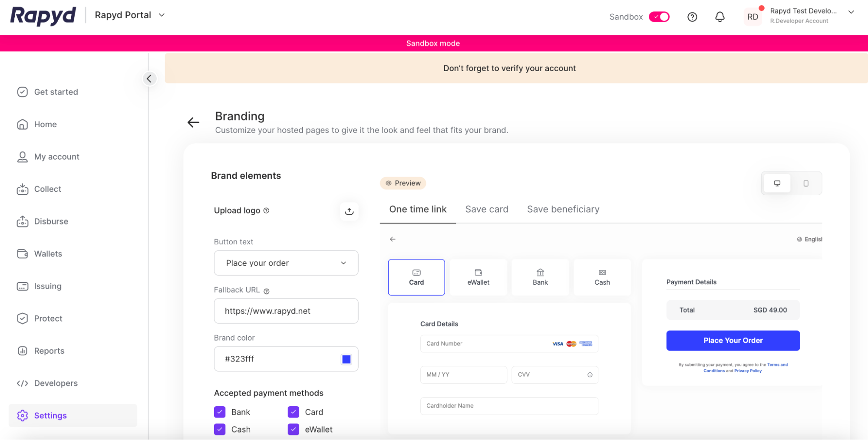
Task: Click the Place Your Order button
Action: coord(733,340)
